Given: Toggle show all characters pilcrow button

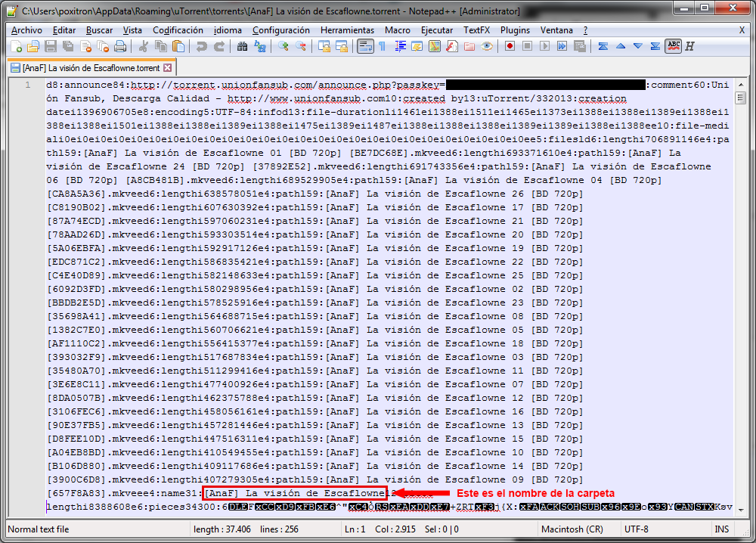Looking at the screenshot, I should click(382, 46).
